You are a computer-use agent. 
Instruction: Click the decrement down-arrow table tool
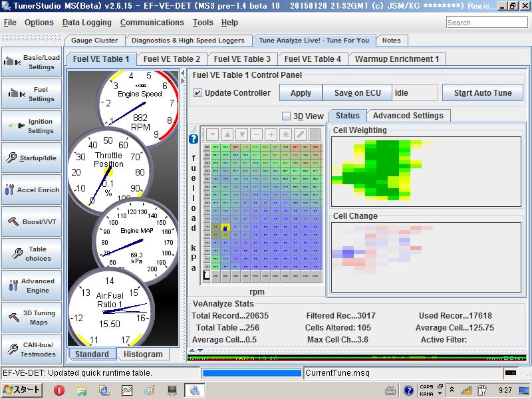click(242, 135)
